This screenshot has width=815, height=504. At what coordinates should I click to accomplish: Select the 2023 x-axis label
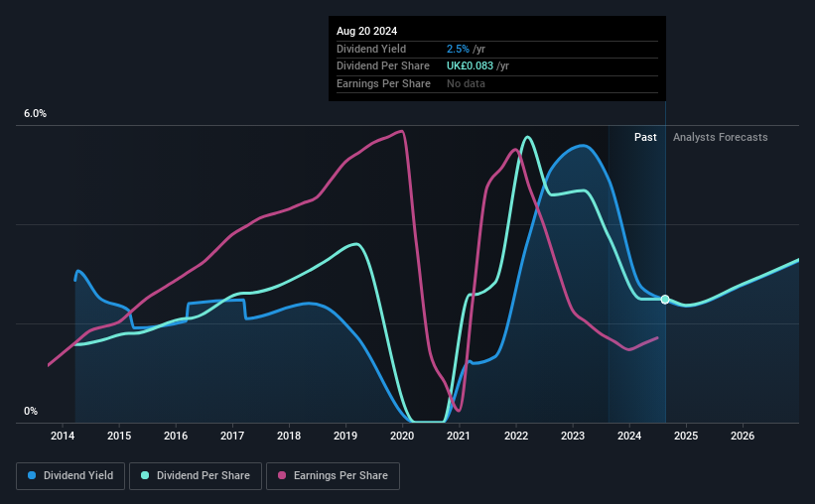[x=573, y=436]
